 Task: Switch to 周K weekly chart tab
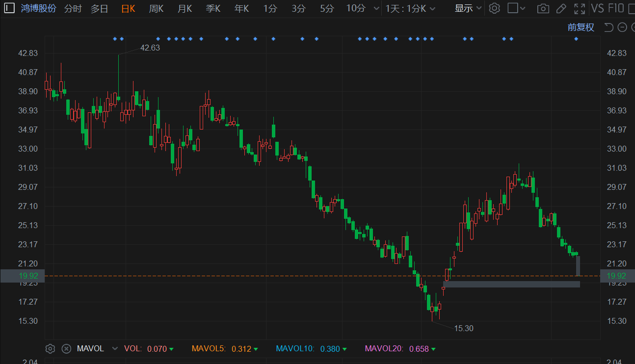156,8
